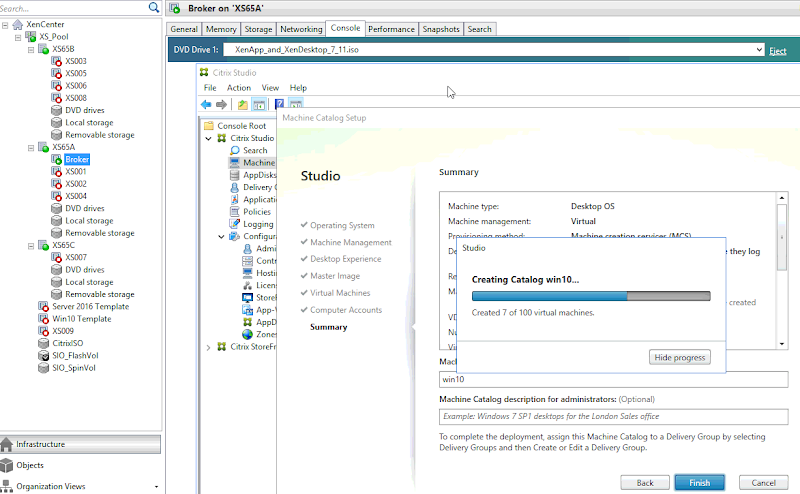Open DVD drives under XS65B

(x=85, y=110)
